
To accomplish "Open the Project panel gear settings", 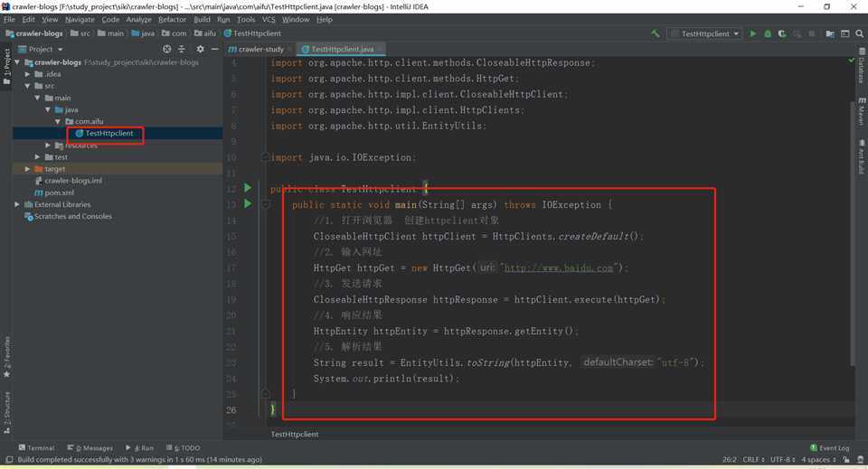I will click(200, 49).
